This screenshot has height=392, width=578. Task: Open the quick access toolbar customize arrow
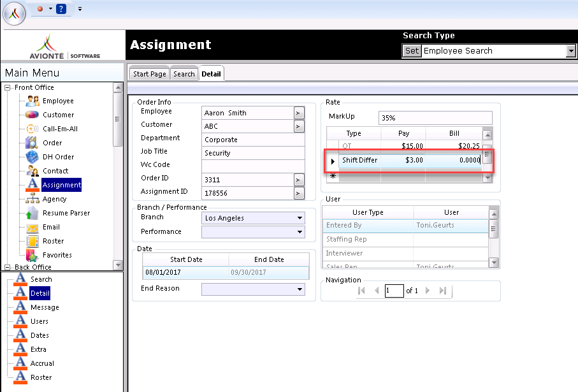80,9
